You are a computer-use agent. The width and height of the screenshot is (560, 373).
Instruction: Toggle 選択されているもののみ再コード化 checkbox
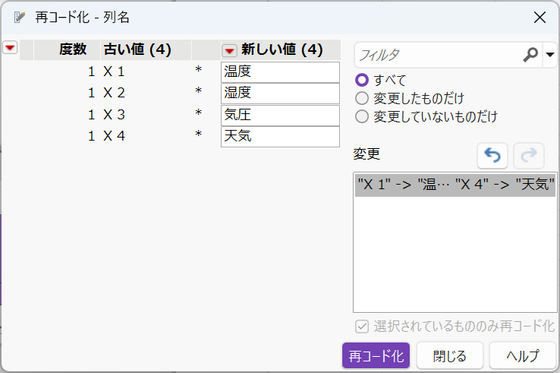[362, 326]
